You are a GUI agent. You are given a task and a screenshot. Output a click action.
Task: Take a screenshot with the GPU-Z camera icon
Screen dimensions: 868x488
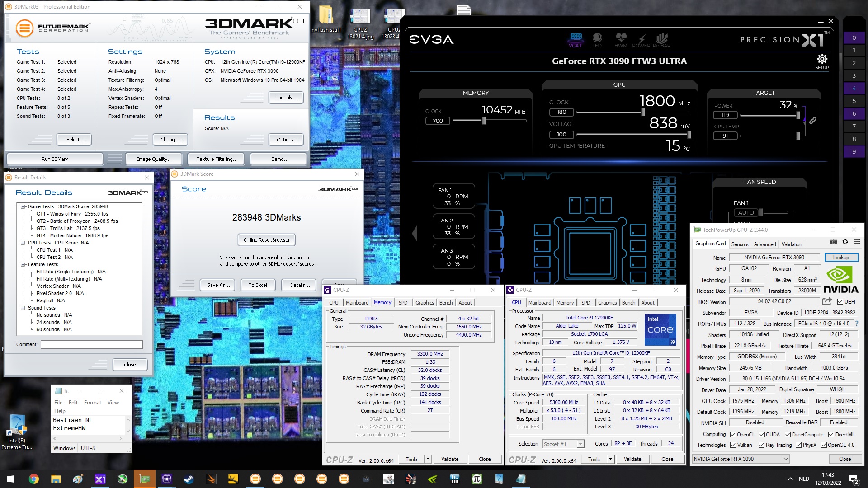click(834, 242)
